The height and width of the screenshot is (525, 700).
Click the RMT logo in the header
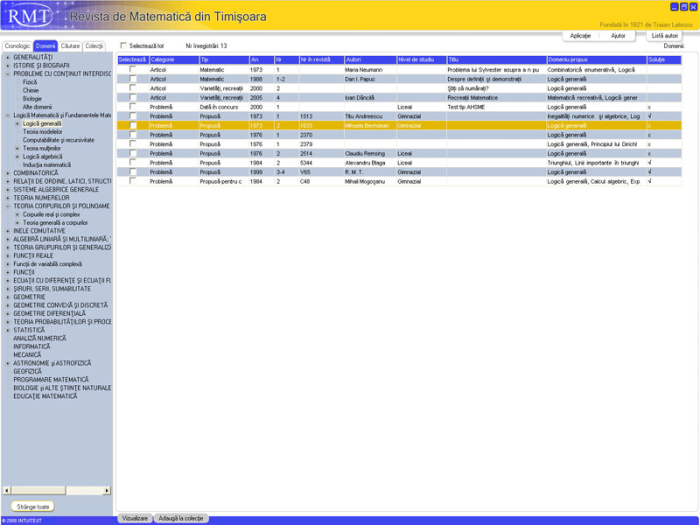click(28, 17)
